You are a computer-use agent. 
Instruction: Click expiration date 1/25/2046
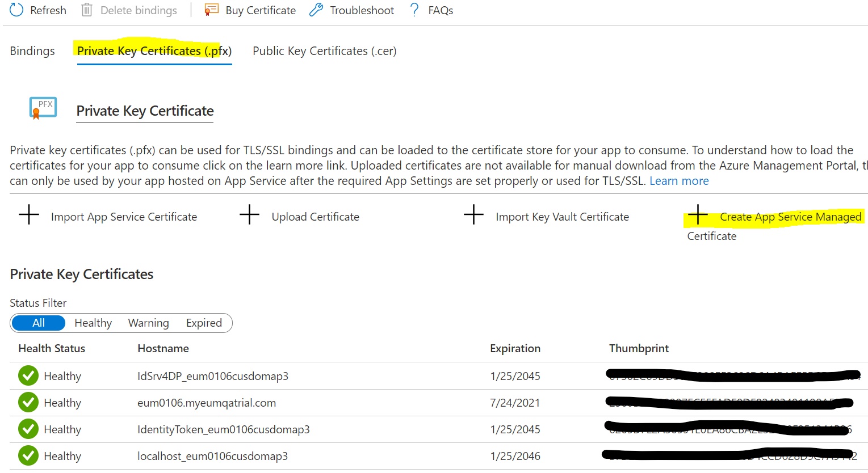click(x=515, y=456)
